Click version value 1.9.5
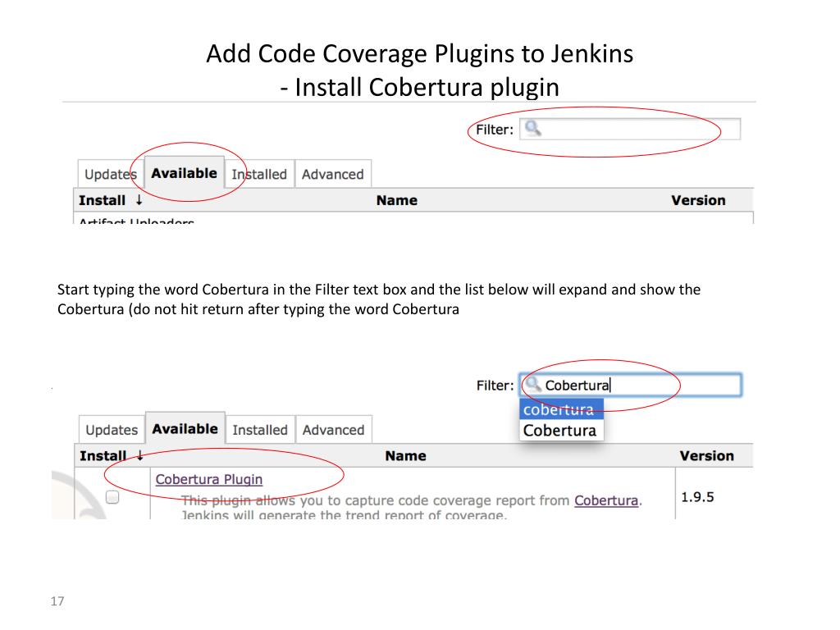The image size is (840, 630). pyautogui.click(x=697, y=497)
